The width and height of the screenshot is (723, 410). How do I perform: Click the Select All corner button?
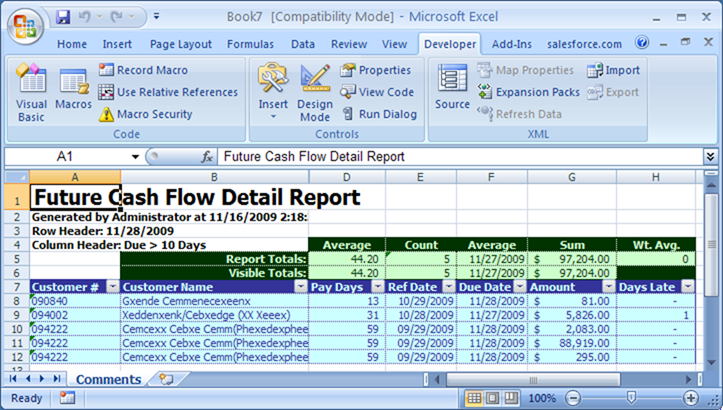[17, 177]
